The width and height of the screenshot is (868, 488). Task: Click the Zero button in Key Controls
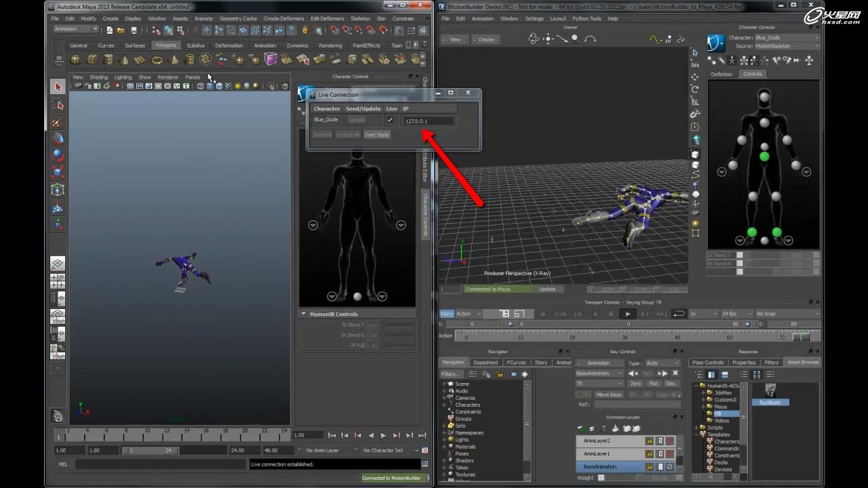point(635,384)
